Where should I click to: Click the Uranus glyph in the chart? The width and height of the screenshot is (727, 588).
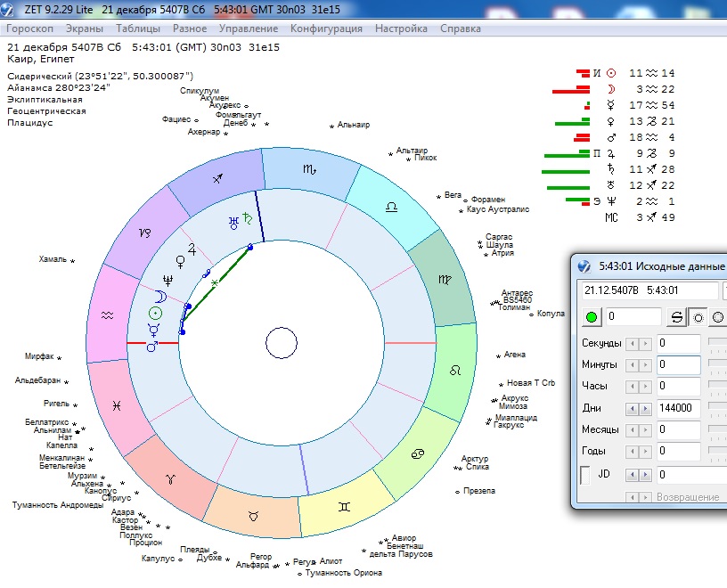[x=233, y=223]
